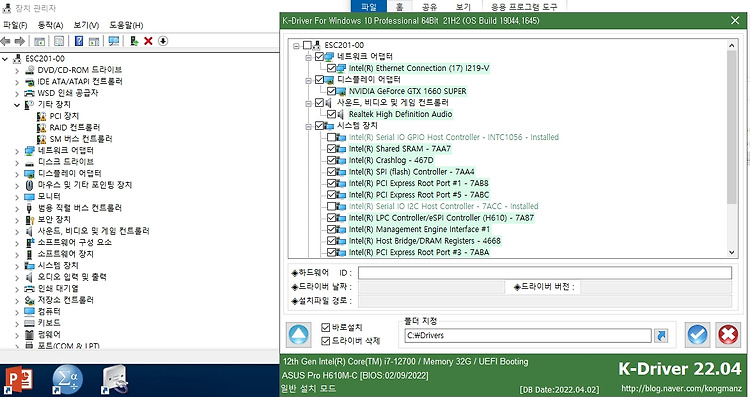
Task: Click the red X uninstall device icon
Action: click(148, 42)
